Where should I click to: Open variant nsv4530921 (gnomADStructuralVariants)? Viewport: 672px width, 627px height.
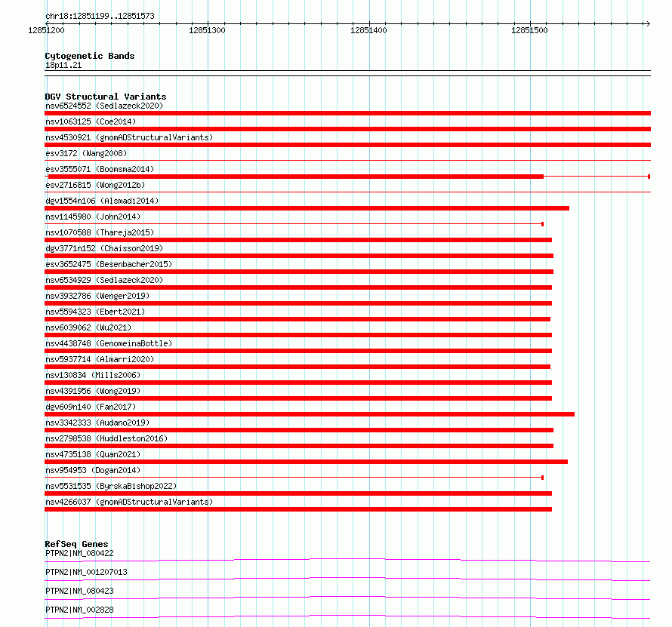(x=129, y=137)
